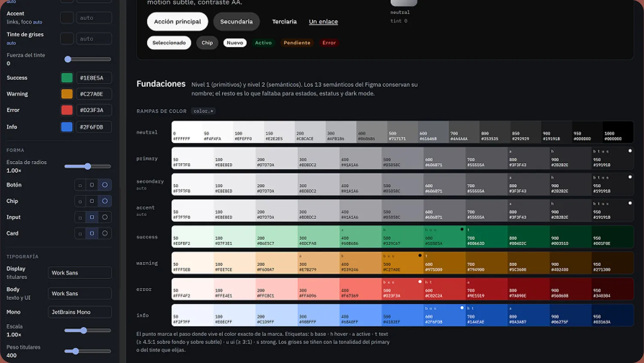Click the Secundaria button
The height and width of the screenshot is (363, 644).
237,21
